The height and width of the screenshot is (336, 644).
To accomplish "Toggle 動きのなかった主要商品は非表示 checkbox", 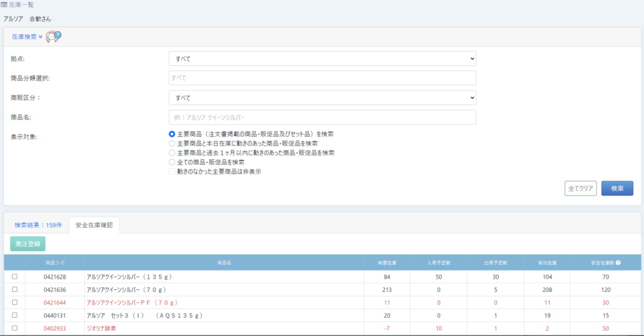I will point(172,171).
